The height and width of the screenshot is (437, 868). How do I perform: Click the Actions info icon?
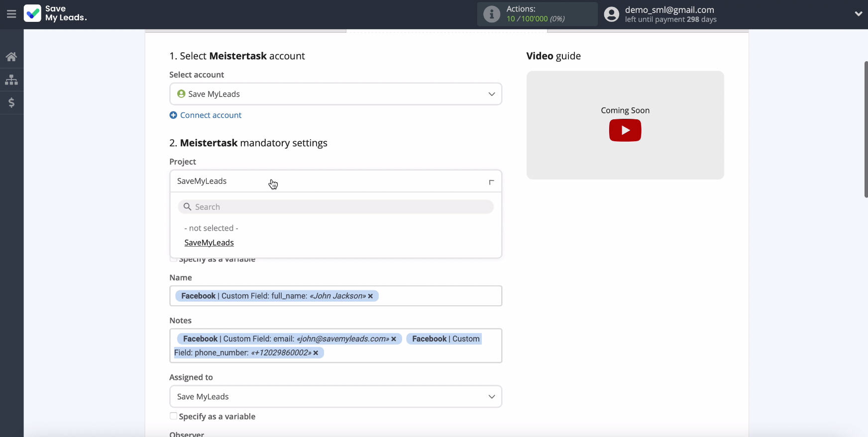(492, 14)
